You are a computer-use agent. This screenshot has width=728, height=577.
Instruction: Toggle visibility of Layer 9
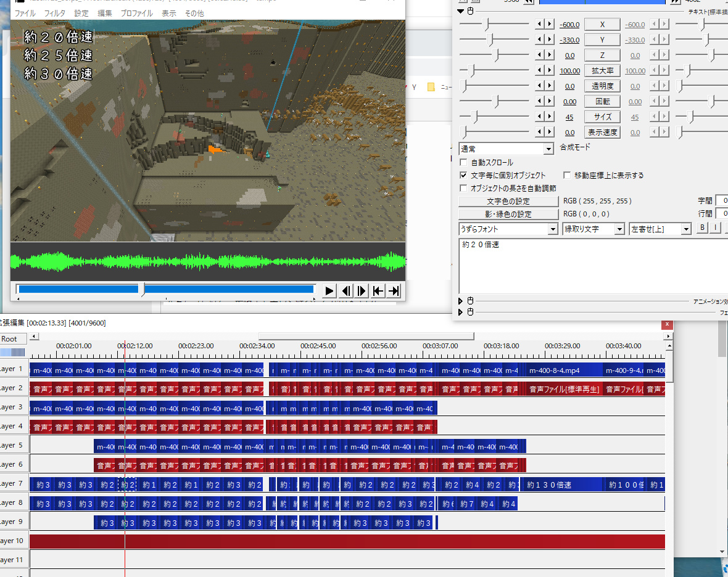(13, 522)
